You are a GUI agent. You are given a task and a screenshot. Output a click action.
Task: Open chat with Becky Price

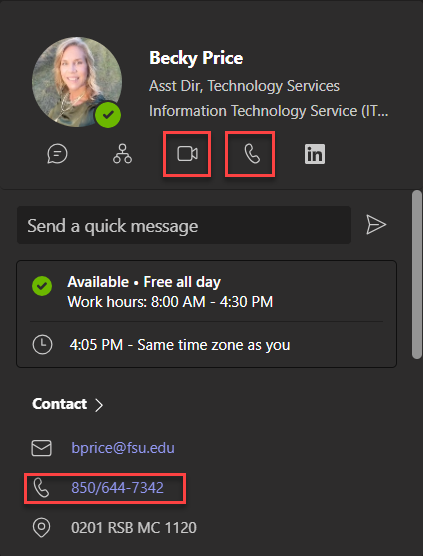click(x=57, y=155)
